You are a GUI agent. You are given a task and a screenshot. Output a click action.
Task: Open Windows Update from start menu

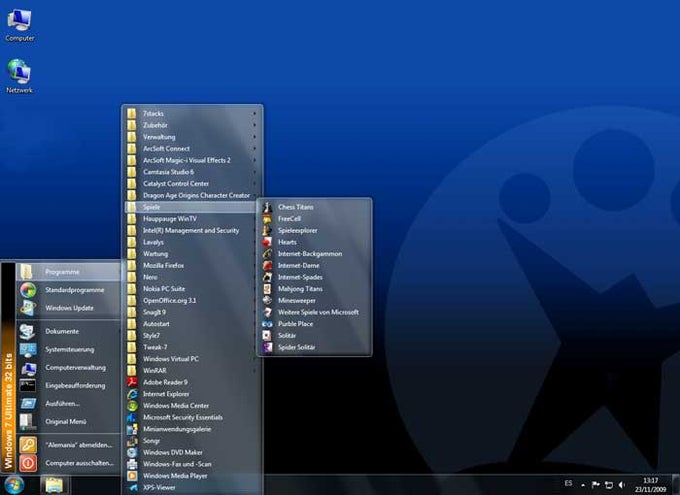pyautogui.click(x=69, y=308)
